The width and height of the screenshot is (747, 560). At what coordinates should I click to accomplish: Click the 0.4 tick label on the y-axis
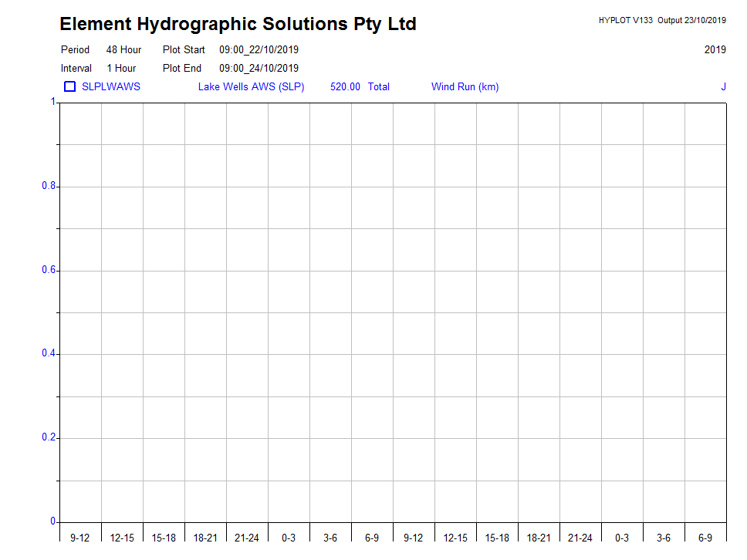point(49,353)
